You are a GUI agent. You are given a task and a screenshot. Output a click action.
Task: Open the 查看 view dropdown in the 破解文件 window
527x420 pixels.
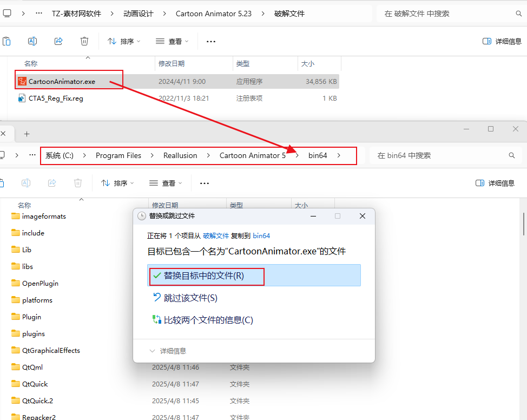(172, 41)
